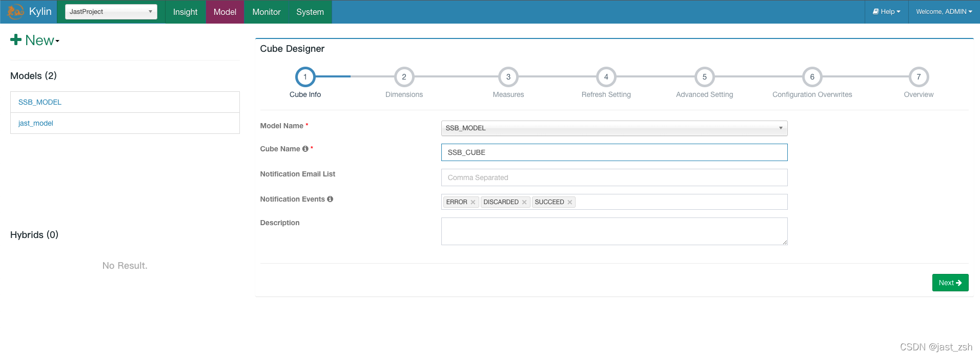The image size is (980, 357).
Task: Click the Advanced Setting step label
Action: (x=704, y=94)
